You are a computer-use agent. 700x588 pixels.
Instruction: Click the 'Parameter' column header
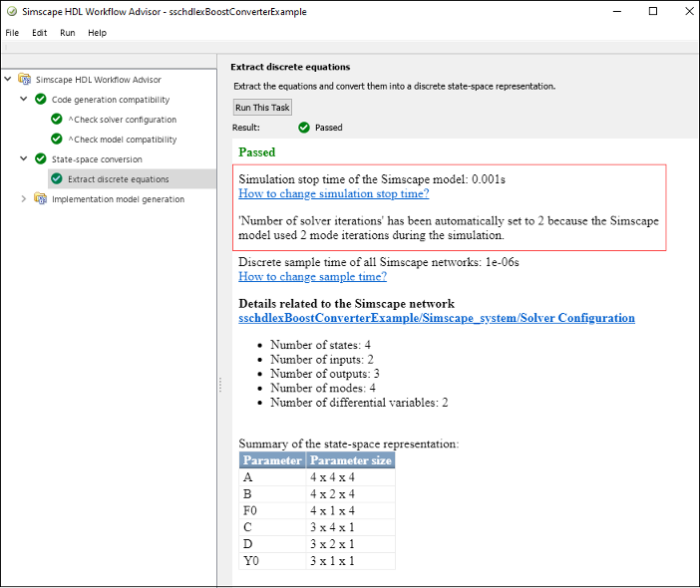tap(272, 460)
